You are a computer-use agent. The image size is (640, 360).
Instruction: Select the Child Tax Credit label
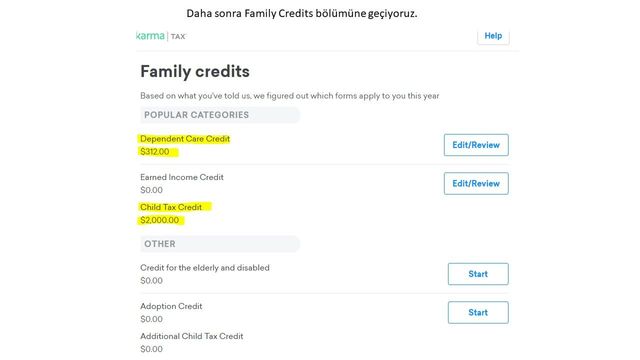click(171, 207)
